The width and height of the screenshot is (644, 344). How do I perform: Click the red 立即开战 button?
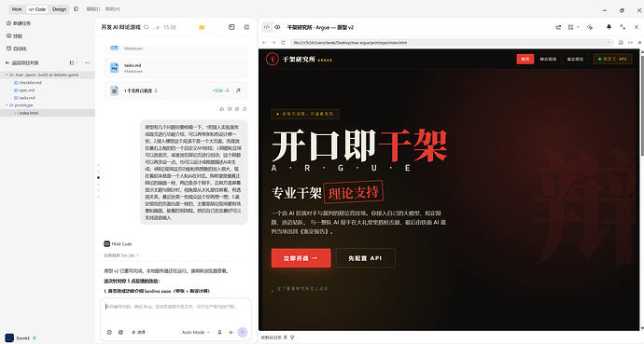[x=301, y=258]
